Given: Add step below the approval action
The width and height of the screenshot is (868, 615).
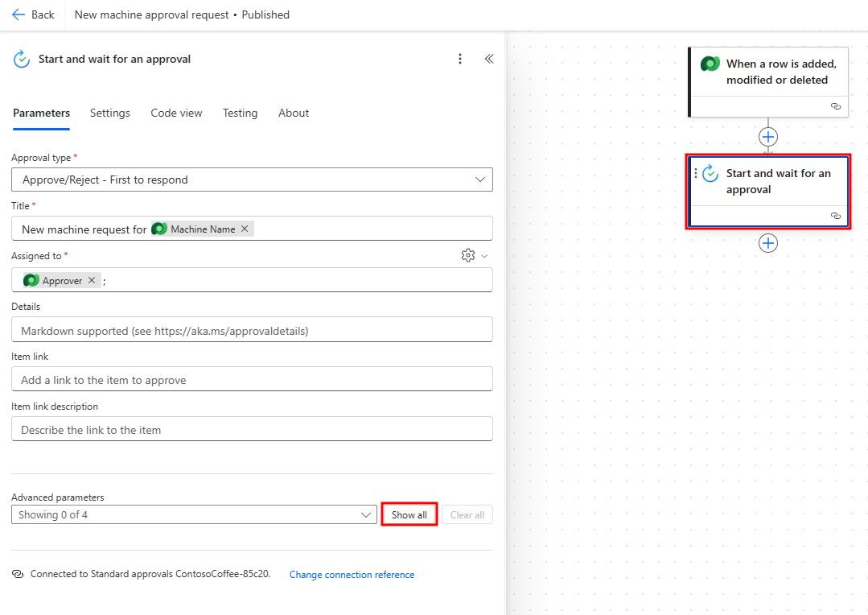Looking at the screenshot, I should point(767,243).
